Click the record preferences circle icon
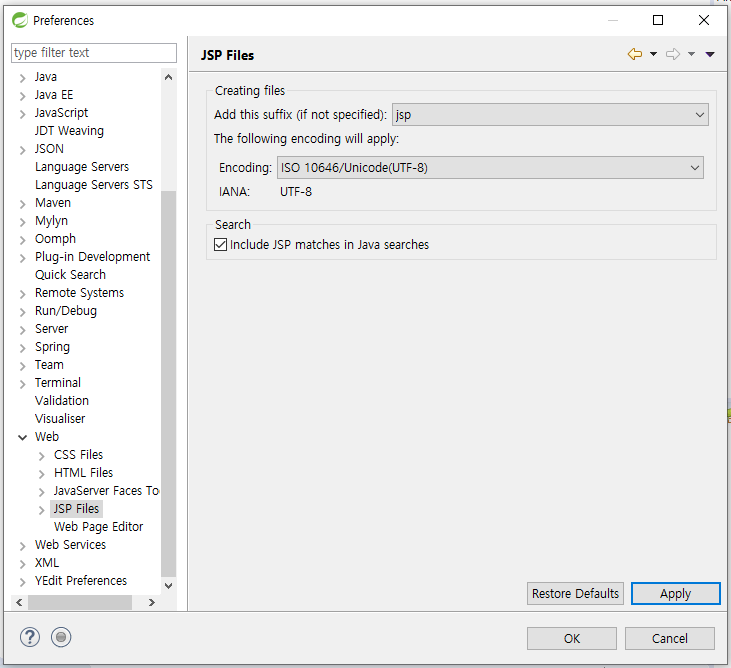Screen dimensions: 731x668 (x=61, y=637)
